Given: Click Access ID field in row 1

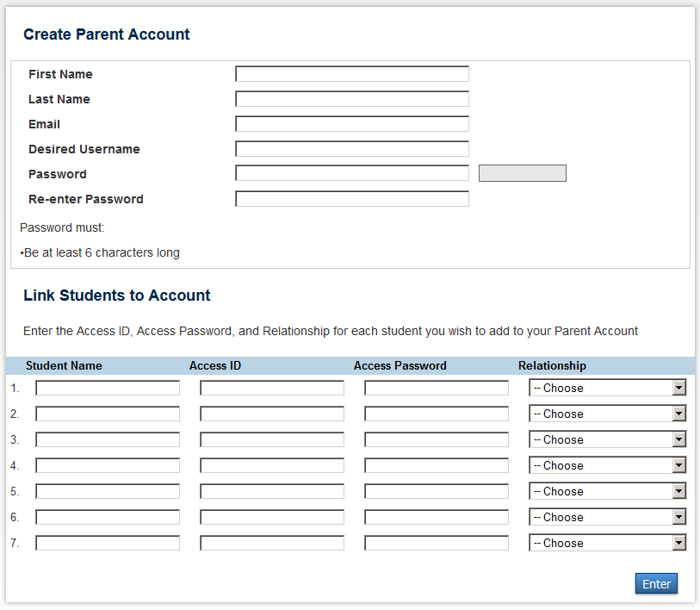Looking at the screenshot, I should 272,388.
